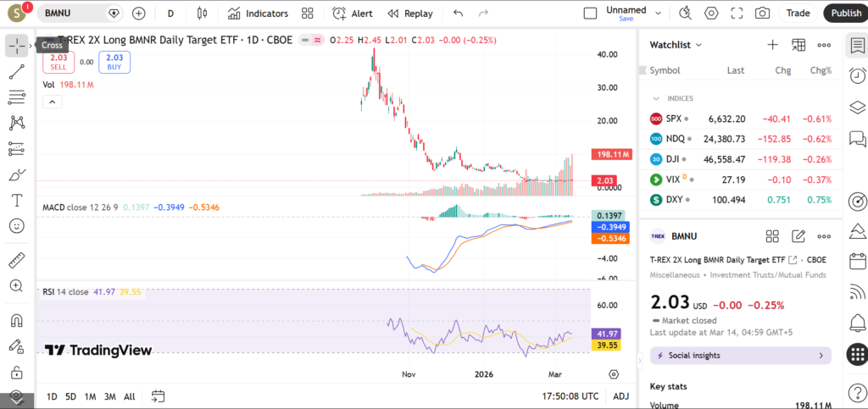The height and width of the screenshot is (409, 868).
Task: Open chart settings hexagon icon
Action: [x=711, y=14]
